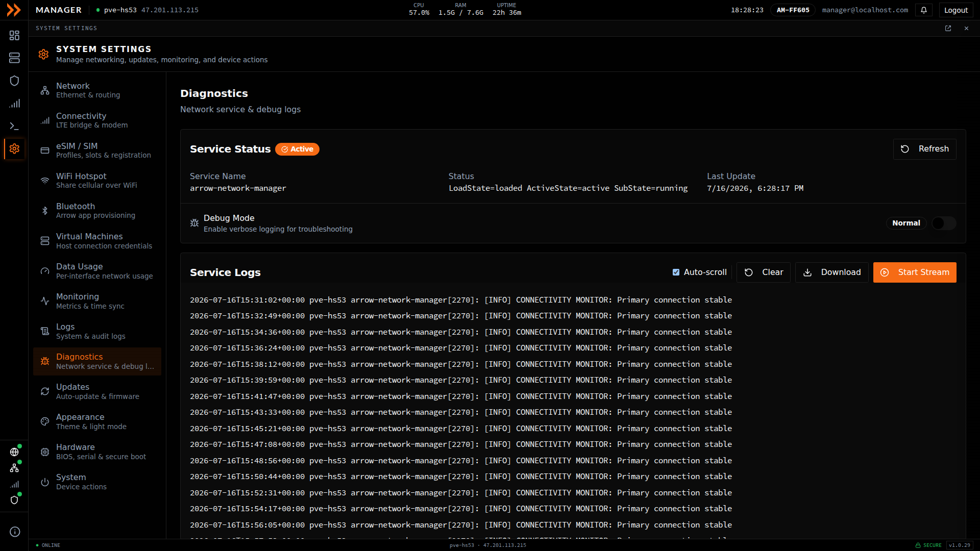The width and height of the screenshot is (980, 551).
Task: Select the orange settings gear in left rail
Action: (14, 148)
